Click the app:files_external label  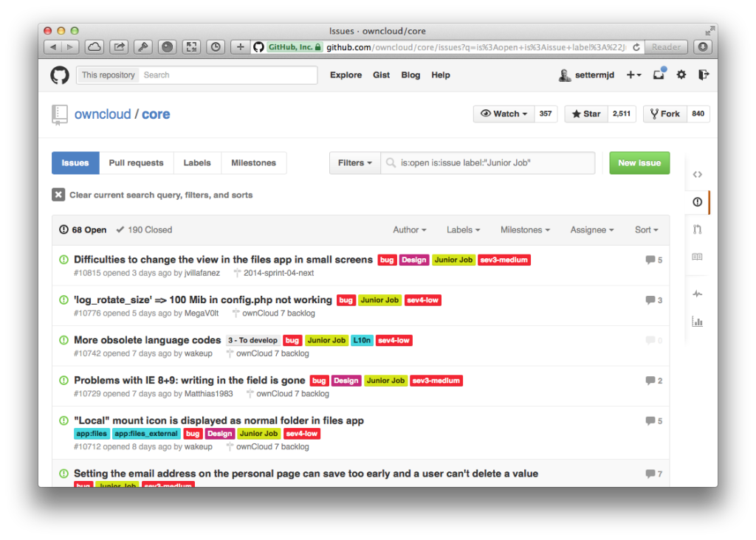(147, 434)
